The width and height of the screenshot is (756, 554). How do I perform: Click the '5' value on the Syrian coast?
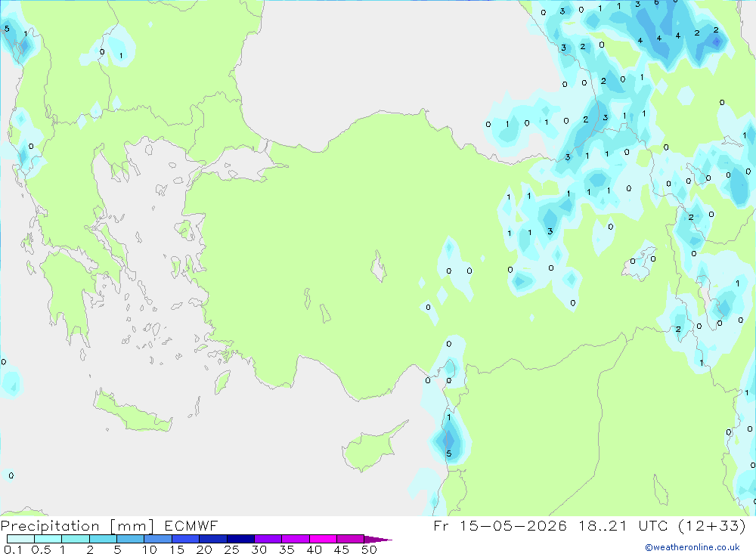tap(449, 453)
